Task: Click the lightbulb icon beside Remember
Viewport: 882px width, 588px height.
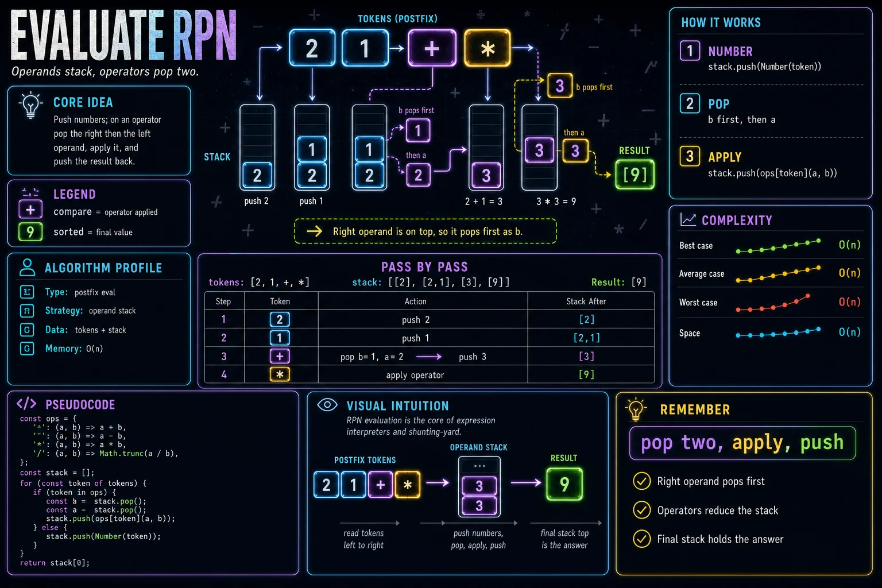Action: tap(636, 409)
